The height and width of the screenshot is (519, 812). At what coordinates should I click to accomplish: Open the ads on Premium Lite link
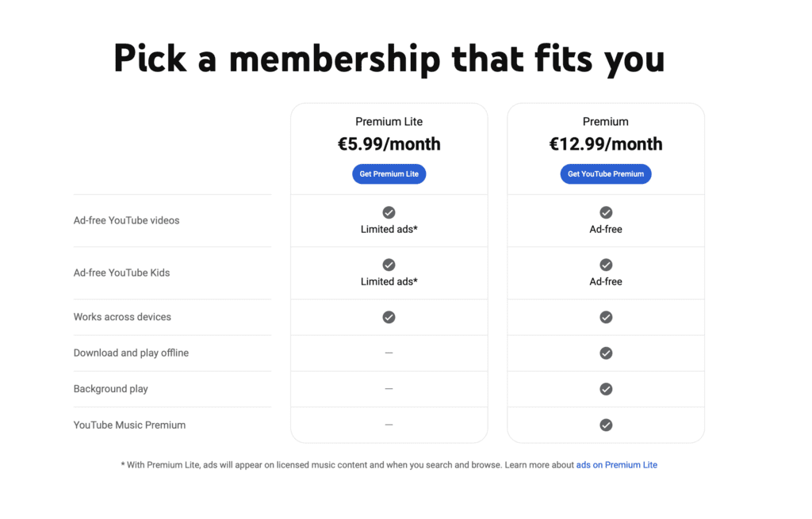tap(616, 464)
